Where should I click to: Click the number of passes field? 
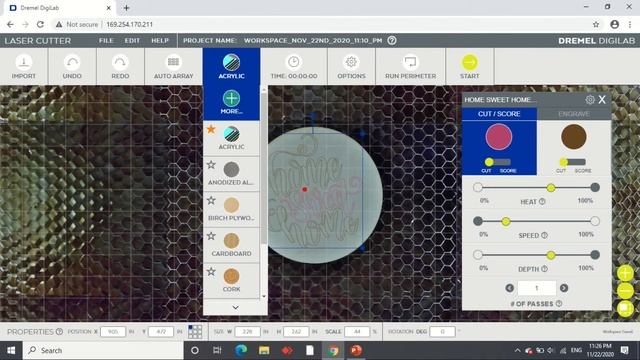coord(537,288)
